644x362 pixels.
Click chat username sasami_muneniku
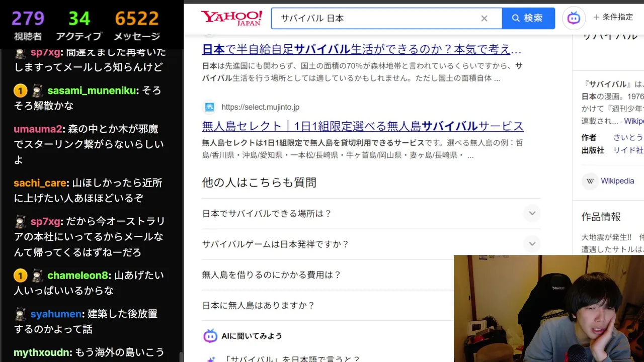click(x=92, y=90)
